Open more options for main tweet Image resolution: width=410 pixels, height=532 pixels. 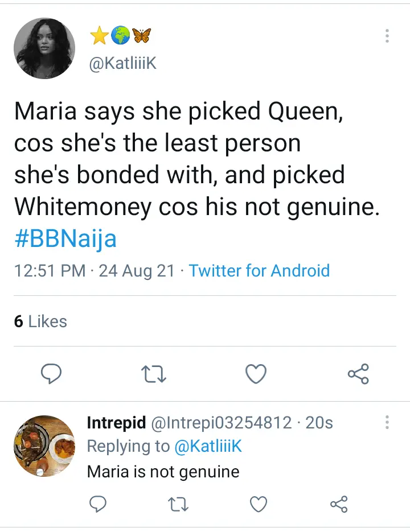click(387, 36)
